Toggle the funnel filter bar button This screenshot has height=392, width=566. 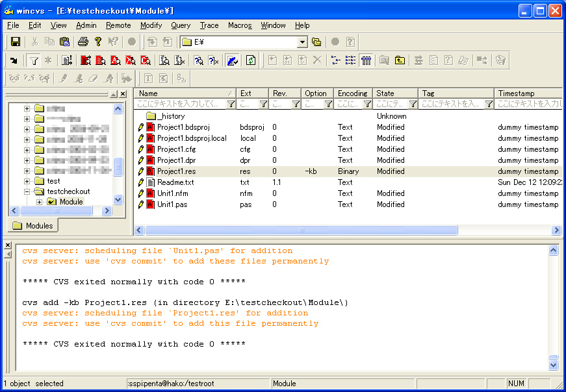[34, 60]
